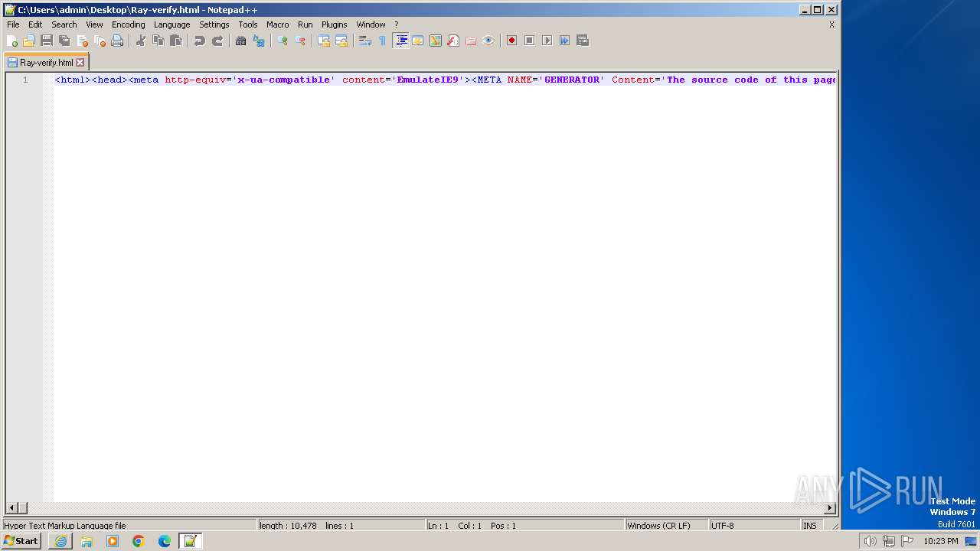Save the current file with the Save icon
Screen dimensions: 980x551
click(x=47, y=41)
